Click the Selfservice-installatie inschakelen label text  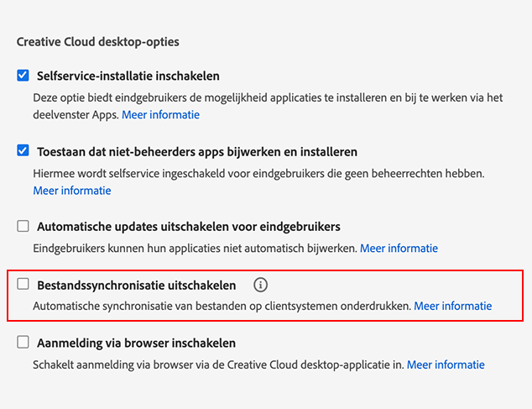[x=128, y=76]
